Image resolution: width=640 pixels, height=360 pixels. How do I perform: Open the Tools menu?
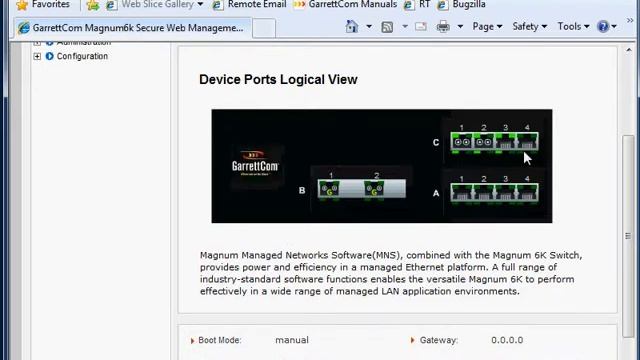click(x=573, y=27)
